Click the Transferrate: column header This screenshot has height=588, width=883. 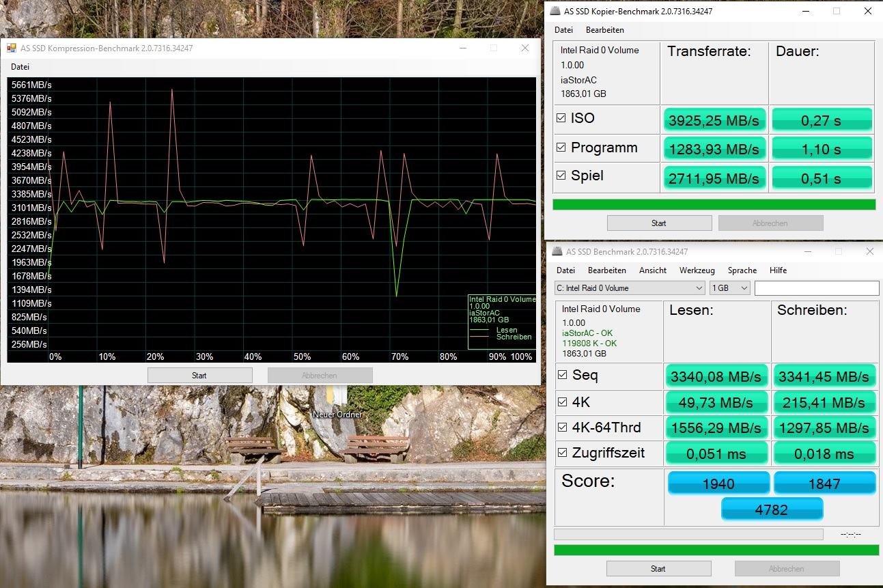[709, 51]
